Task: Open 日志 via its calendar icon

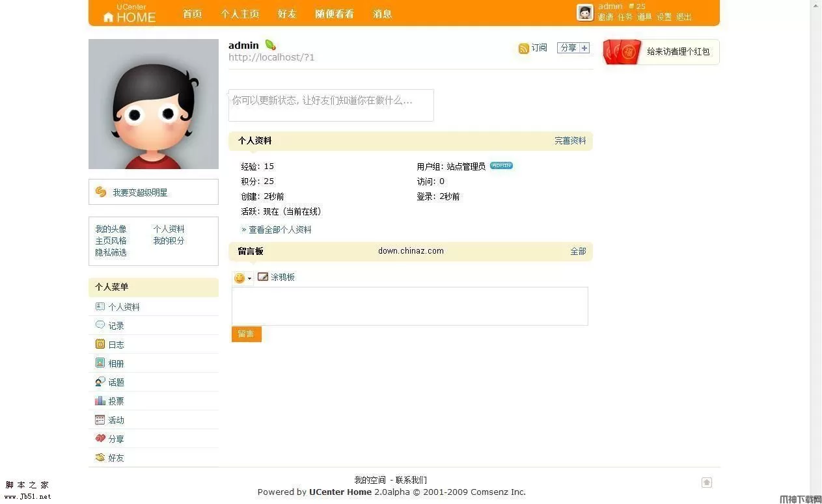Action: click(x=100, y=343)
